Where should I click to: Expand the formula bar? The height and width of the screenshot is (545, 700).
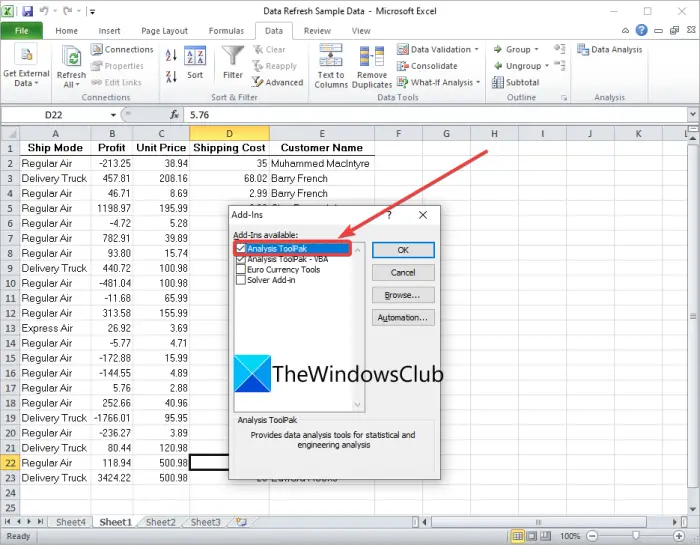(692, 115)
